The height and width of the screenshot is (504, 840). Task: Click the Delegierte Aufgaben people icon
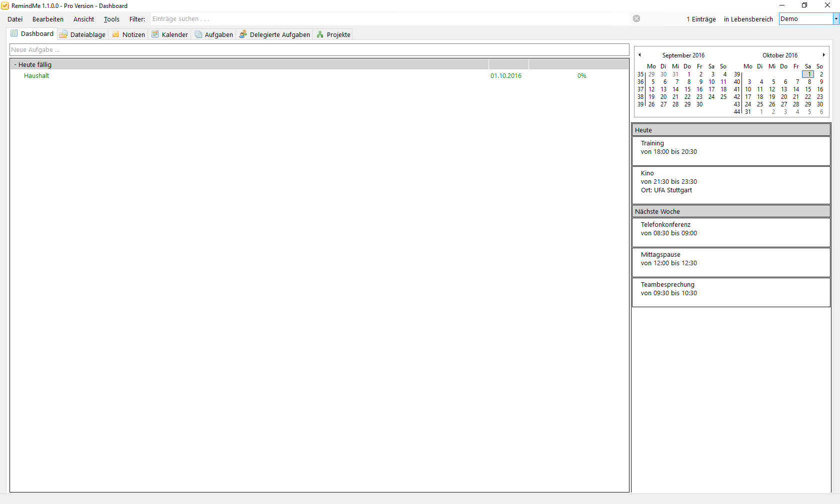point(243,34)
